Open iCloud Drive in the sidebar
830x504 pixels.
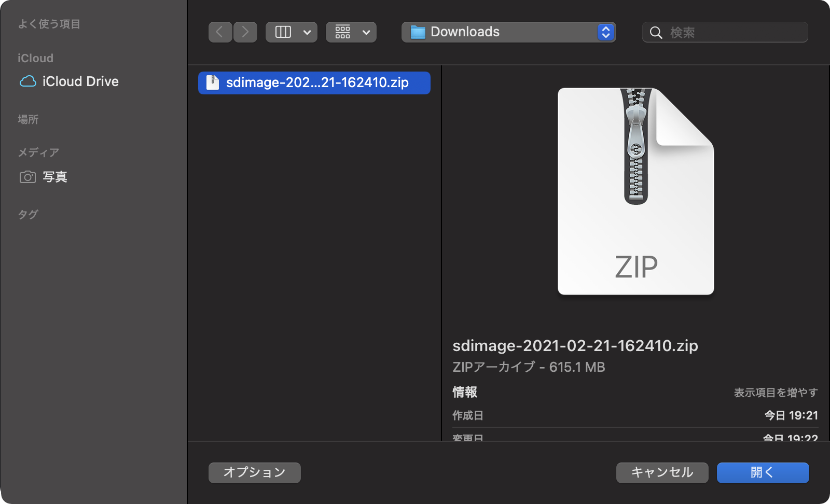point(80,81)
